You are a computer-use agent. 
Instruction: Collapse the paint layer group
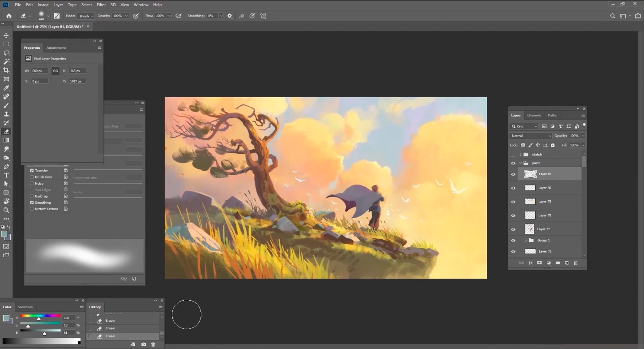point(520,163)
